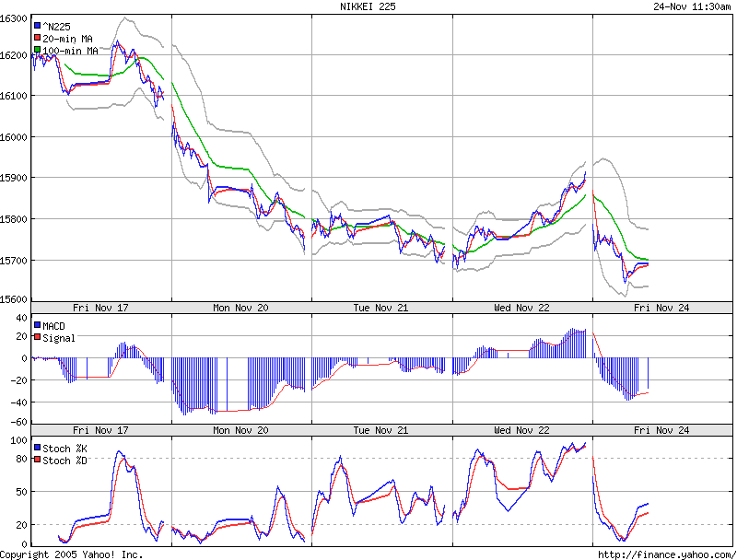Click the blue MACD legend swatch
Viewport: 737px width, 560px height.
click(x=37, y=324)
